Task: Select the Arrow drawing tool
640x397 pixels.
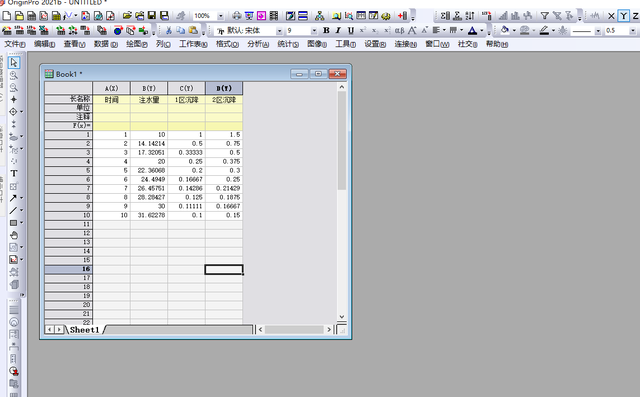Action: pos(13,198)
